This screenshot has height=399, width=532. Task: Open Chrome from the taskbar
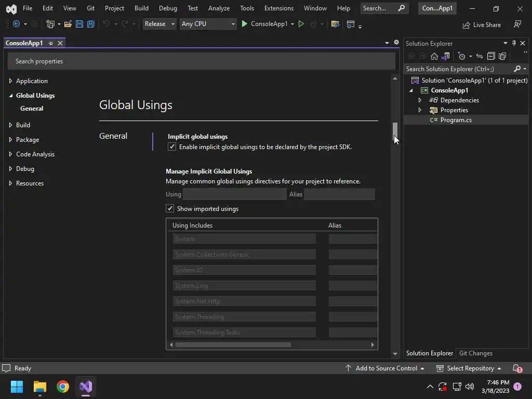point(63,387)
